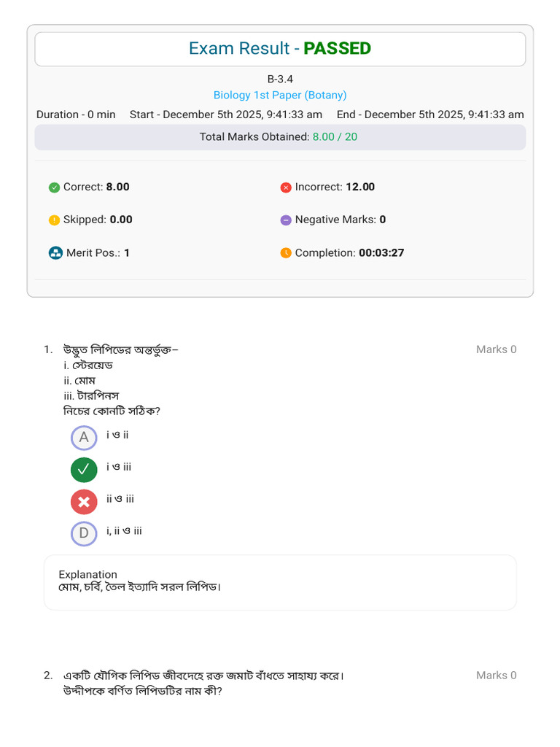560x747 pixels.
Task: Click the B-3.4 exam code label
Action: point(280,79)
